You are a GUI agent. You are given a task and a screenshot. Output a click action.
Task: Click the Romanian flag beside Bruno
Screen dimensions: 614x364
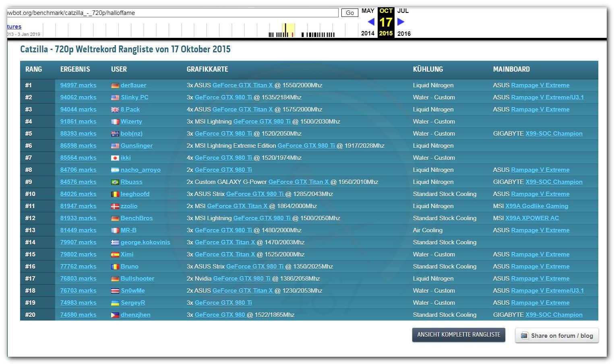pyautogui.click(x=115, y=267)
